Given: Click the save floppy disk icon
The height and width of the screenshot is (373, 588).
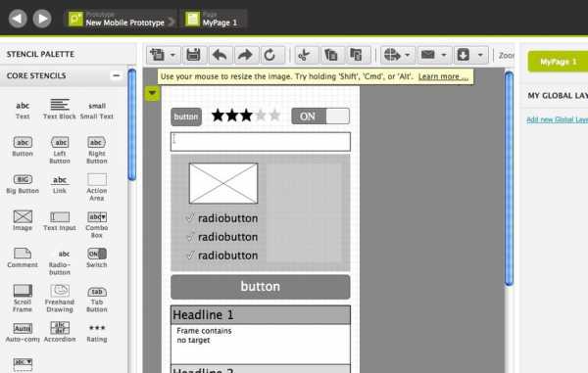Looking at the screenshot, I should pos(193,55).
